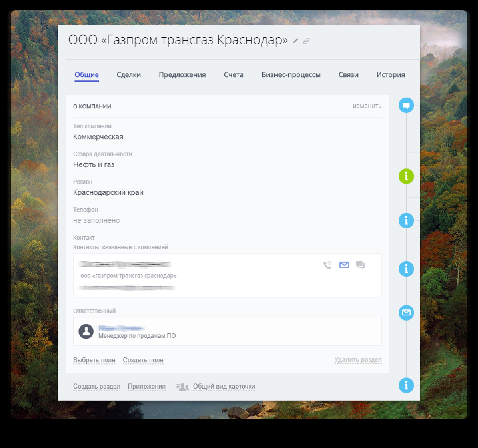Click the Краснодарский край region value
This screenshot has height=448, width=478.
108,193
